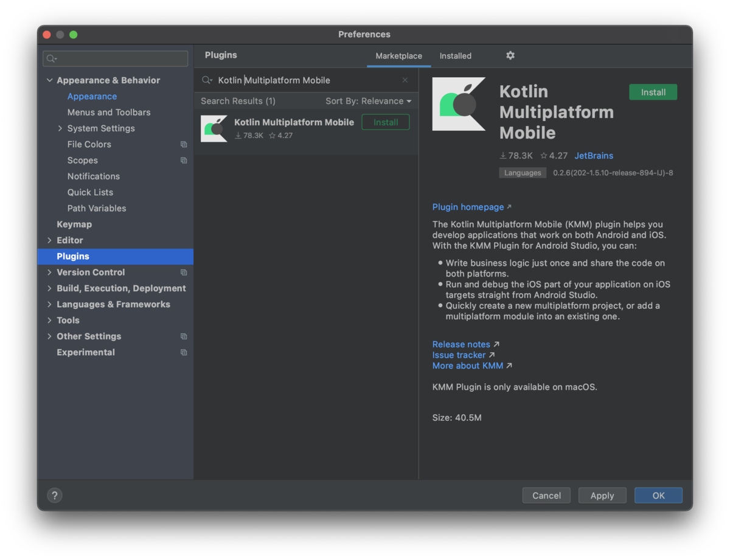The image size is (730, 560).
Task: Clear the plugin search query
Action: tap(405, 80)
